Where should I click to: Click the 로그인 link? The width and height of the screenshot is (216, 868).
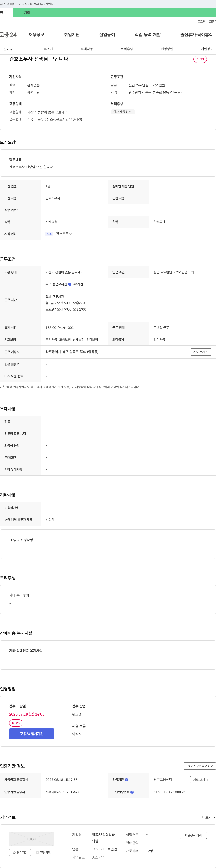pyautogui.click(x=202, y=22)
